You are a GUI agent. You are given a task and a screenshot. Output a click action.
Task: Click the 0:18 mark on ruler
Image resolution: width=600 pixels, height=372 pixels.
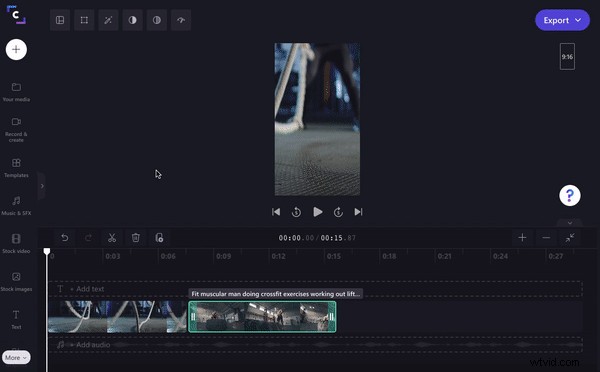click(x=389, y=256)
